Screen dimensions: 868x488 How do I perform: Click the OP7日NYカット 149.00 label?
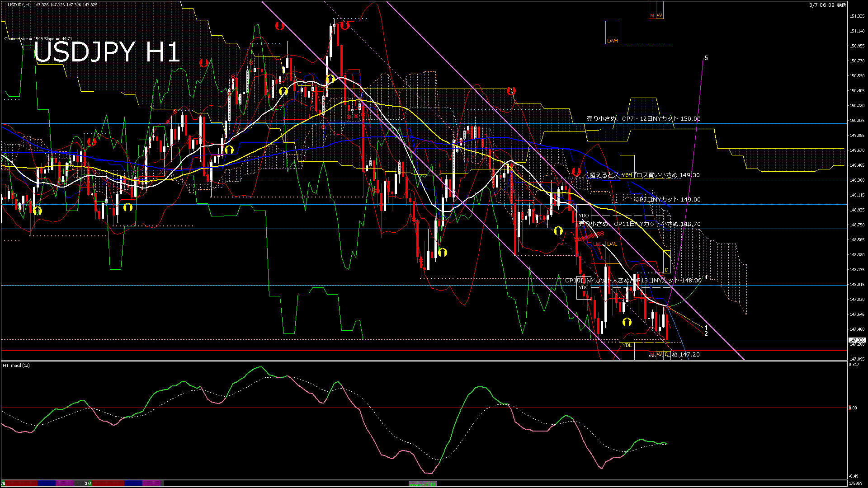click(x=668, y=199)
